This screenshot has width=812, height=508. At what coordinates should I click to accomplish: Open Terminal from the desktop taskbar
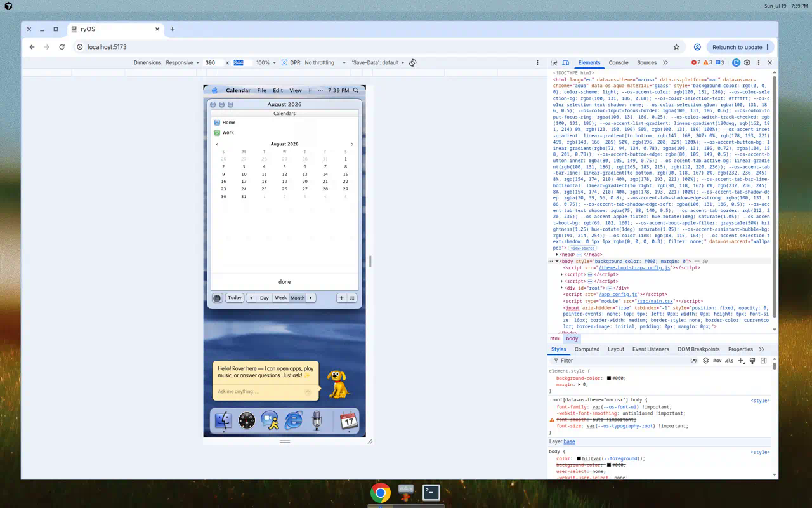(x=431, y=492)
